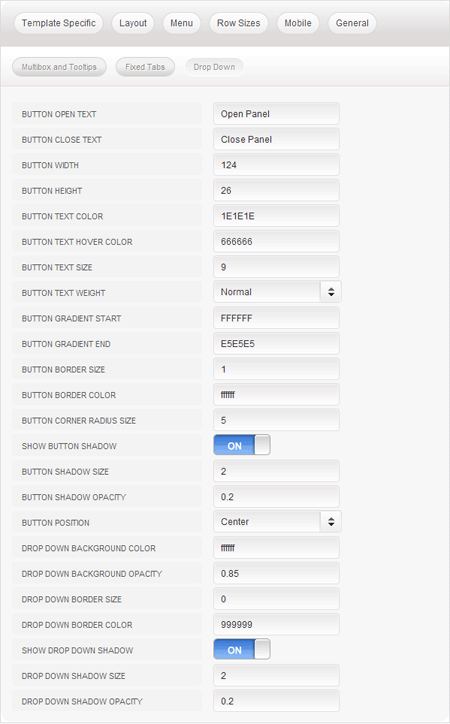
Task: Focus the Button Text Color field
Action: tap(276, 216)
